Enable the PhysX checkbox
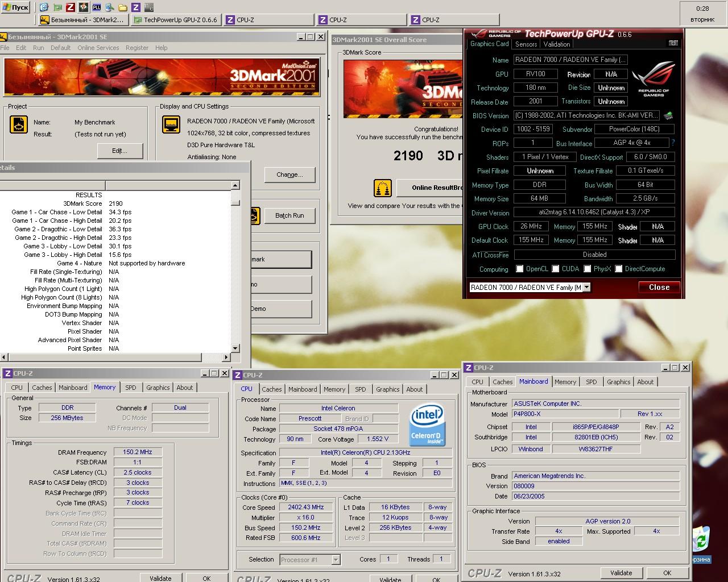 (587, 269)
